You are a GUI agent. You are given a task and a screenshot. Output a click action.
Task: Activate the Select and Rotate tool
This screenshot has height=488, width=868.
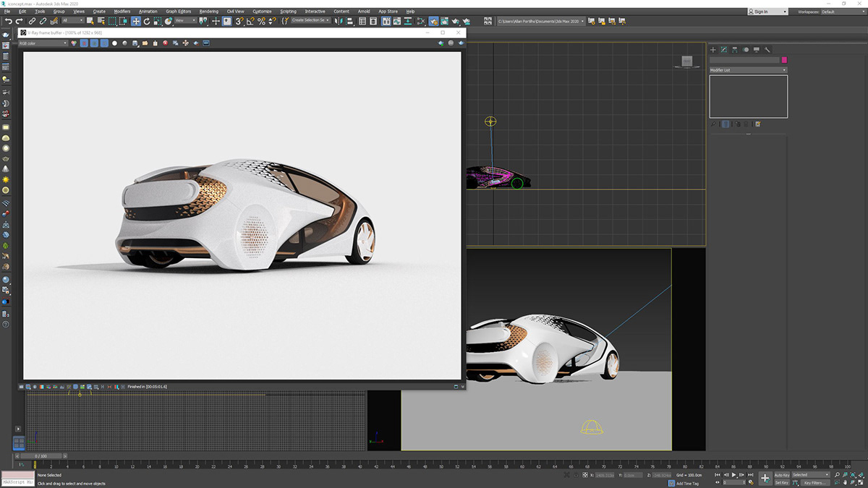[x=146, y=21]
